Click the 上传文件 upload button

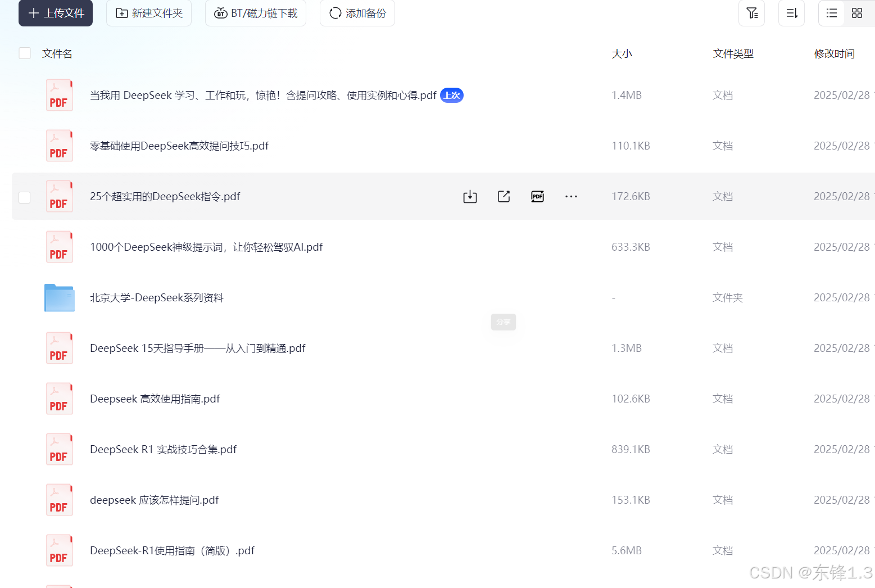(x=56, y=13)
